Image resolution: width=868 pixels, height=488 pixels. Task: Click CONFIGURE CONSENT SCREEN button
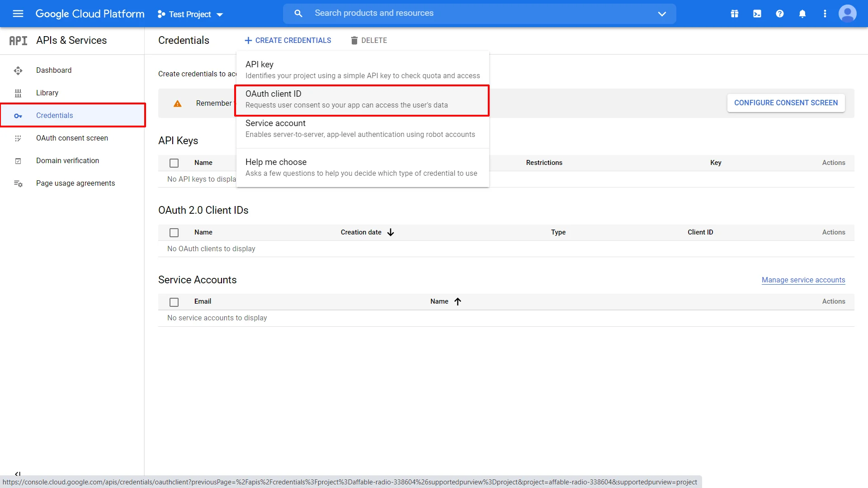tap(786, 103)
